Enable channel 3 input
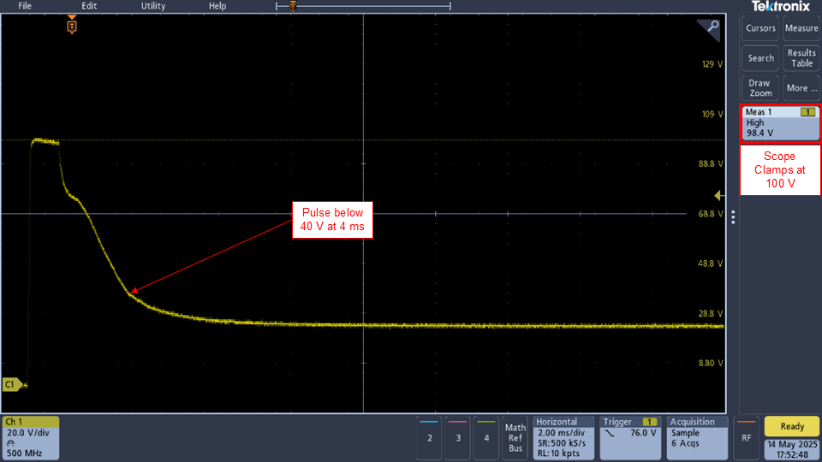 point(458,437)
